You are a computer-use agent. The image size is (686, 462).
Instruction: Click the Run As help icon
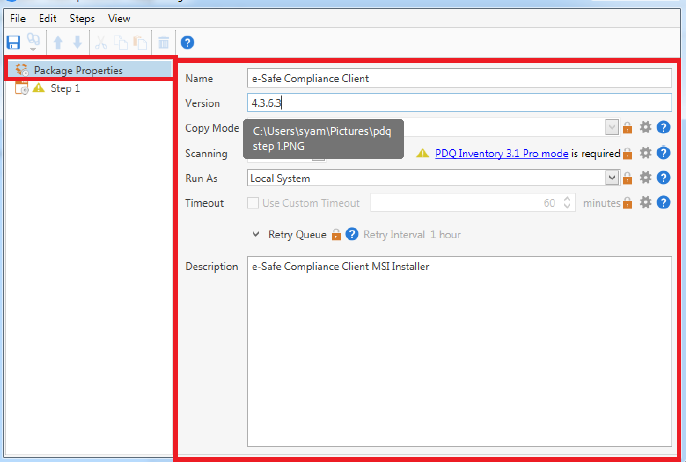point(664,177)
